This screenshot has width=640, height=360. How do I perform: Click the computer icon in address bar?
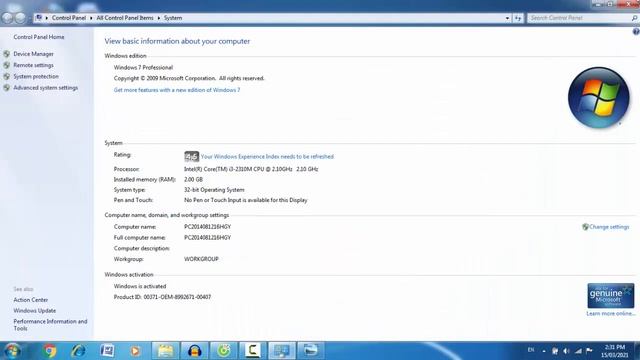tap(39, 18)
